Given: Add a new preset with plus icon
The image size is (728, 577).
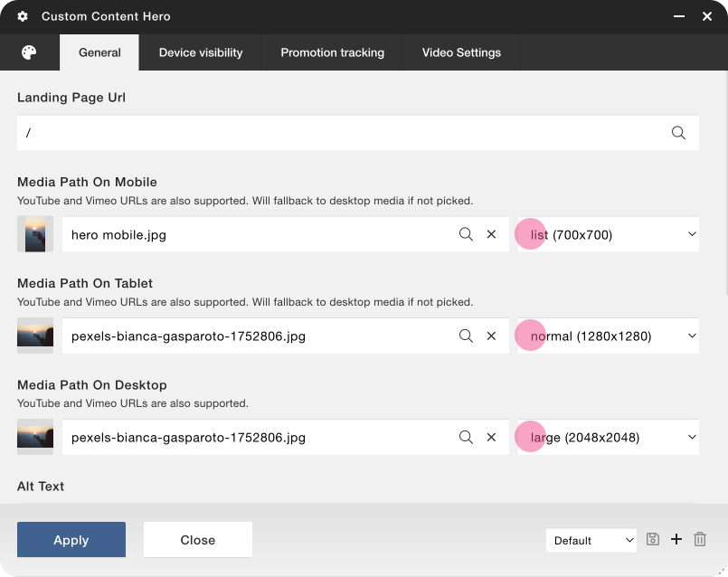Looking at the screenshot, I should pyautogui.click(x=676, y=540).
